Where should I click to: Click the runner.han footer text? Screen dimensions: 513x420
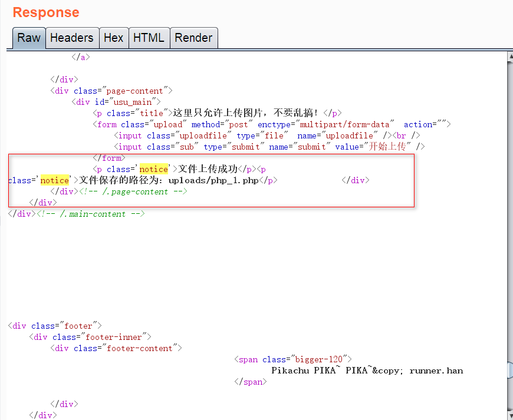click(436, 371)
